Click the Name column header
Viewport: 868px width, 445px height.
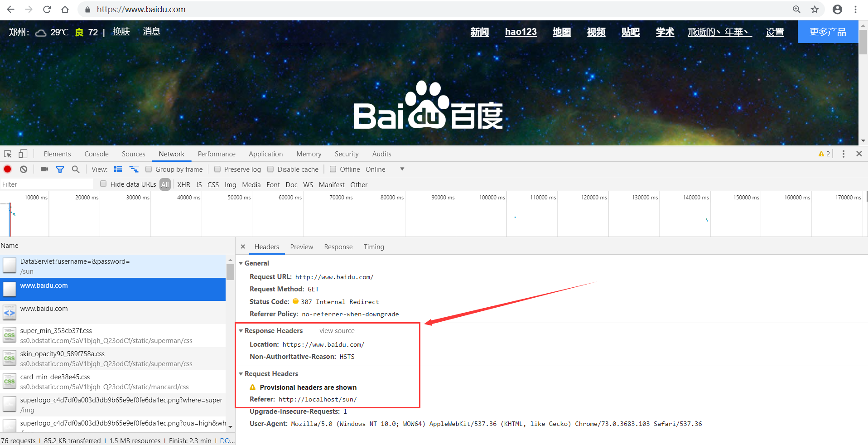[117, 246]
